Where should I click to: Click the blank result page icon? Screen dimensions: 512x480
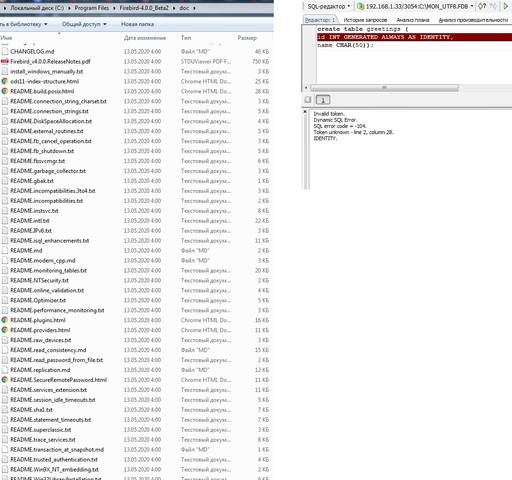point(308,100)
